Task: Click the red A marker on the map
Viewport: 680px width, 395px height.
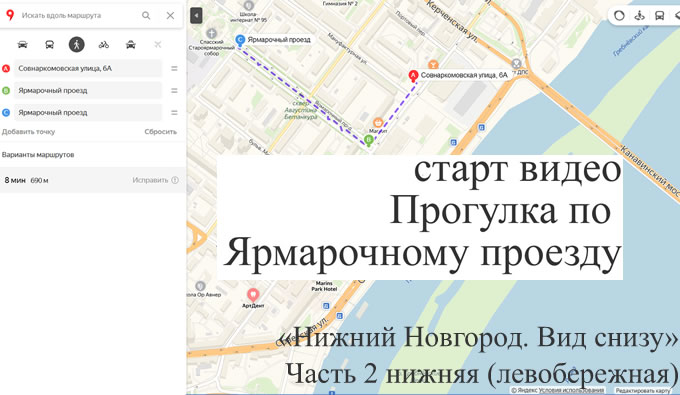Action: [413, 76]
